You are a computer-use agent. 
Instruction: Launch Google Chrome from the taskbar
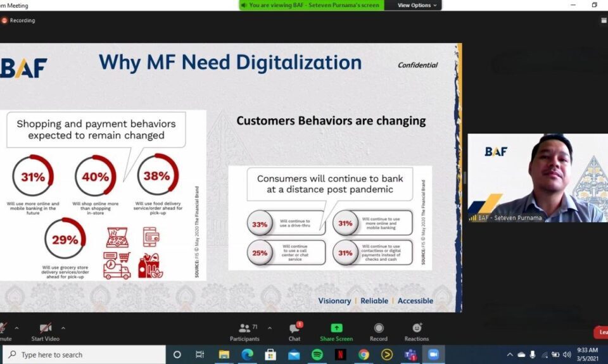click(x=364, y=355)
